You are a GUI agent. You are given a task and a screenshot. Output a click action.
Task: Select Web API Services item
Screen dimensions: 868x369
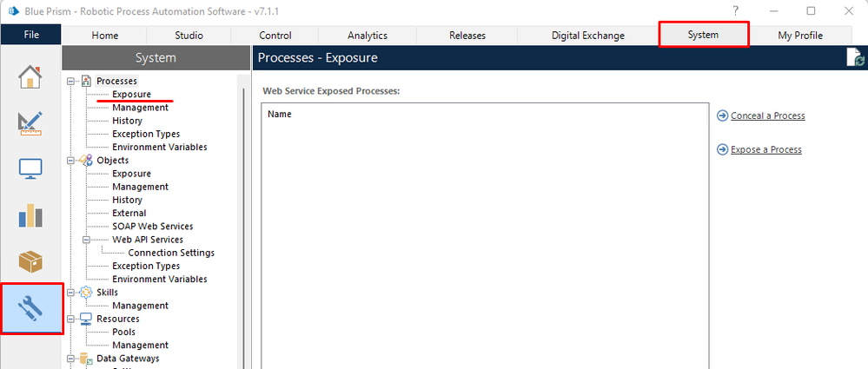pyautogui.click(x=148, y=240)
